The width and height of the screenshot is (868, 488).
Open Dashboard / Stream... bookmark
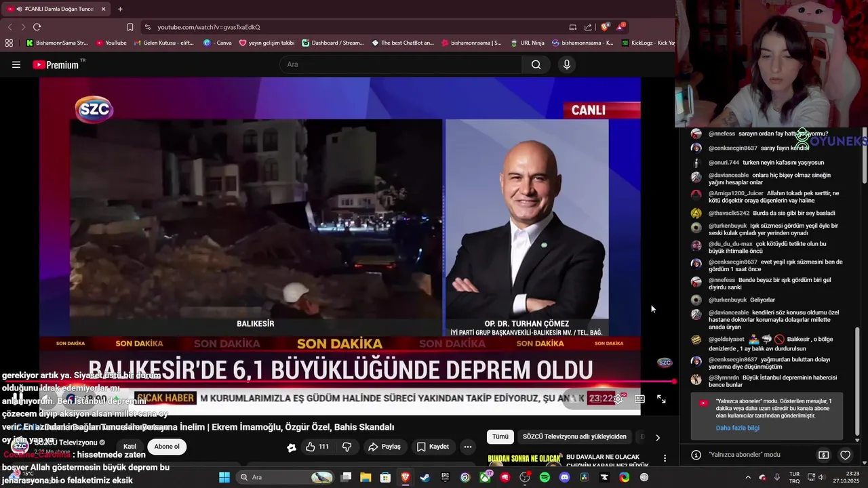(333, 43)
